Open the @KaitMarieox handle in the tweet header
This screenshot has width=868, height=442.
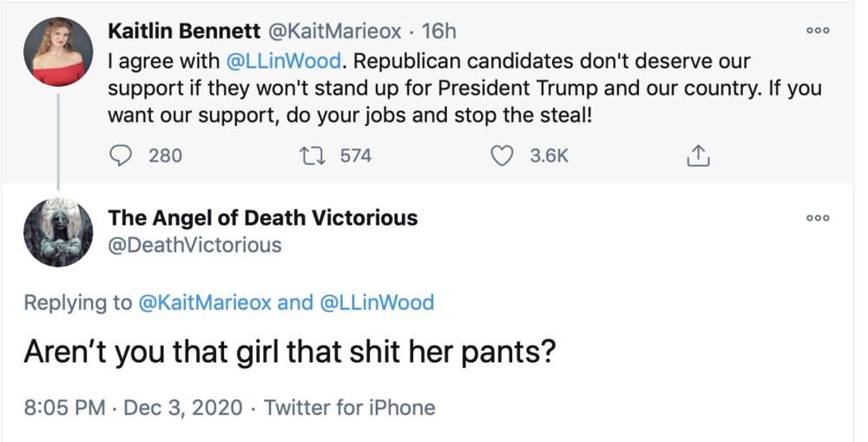click(334, 31)
